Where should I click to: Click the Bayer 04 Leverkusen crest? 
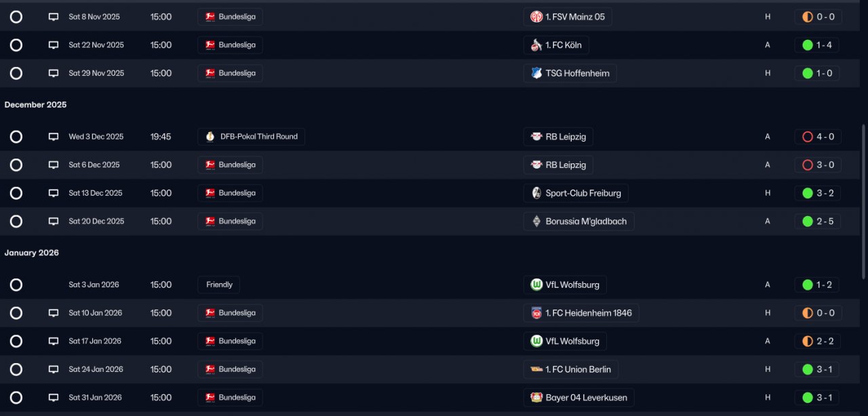pos(536,398)
